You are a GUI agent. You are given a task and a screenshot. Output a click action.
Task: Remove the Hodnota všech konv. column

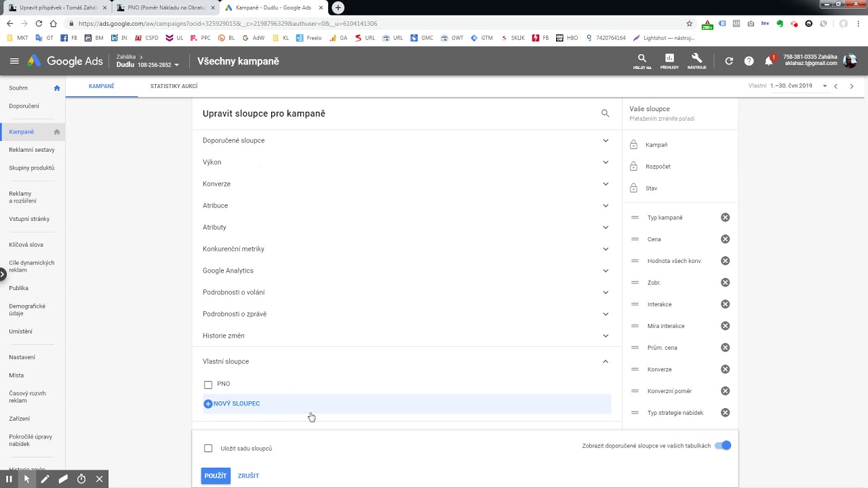coord(725,261)
